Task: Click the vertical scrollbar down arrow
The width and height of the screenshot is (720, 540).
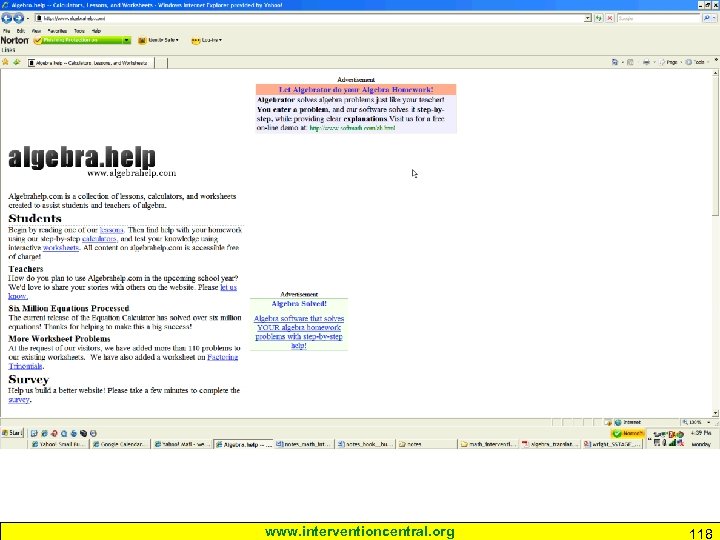Action: pyautogui.click(x=715, y=413)
